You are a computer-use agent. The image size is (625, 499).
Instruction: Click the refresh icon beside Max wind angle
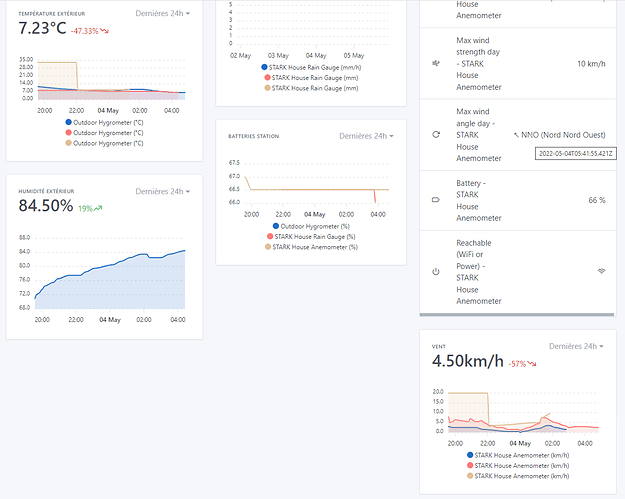tap(435, 133)
